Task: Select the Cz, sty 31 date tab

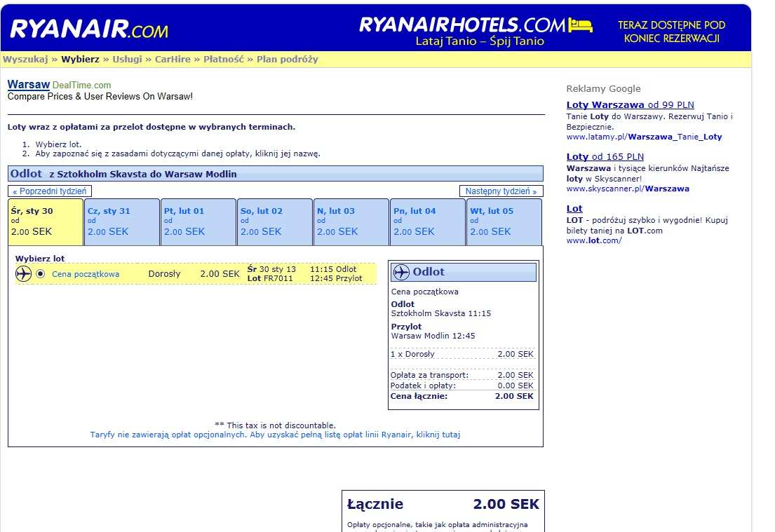Action: coord(122,221)
